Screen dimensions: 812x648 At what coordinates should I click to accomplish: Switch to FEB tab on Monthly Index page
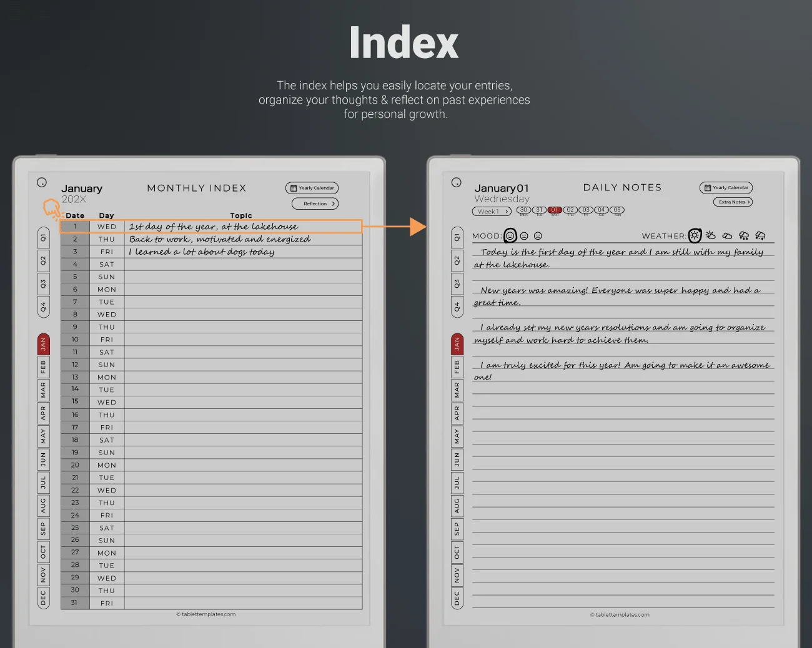(43, 367)
